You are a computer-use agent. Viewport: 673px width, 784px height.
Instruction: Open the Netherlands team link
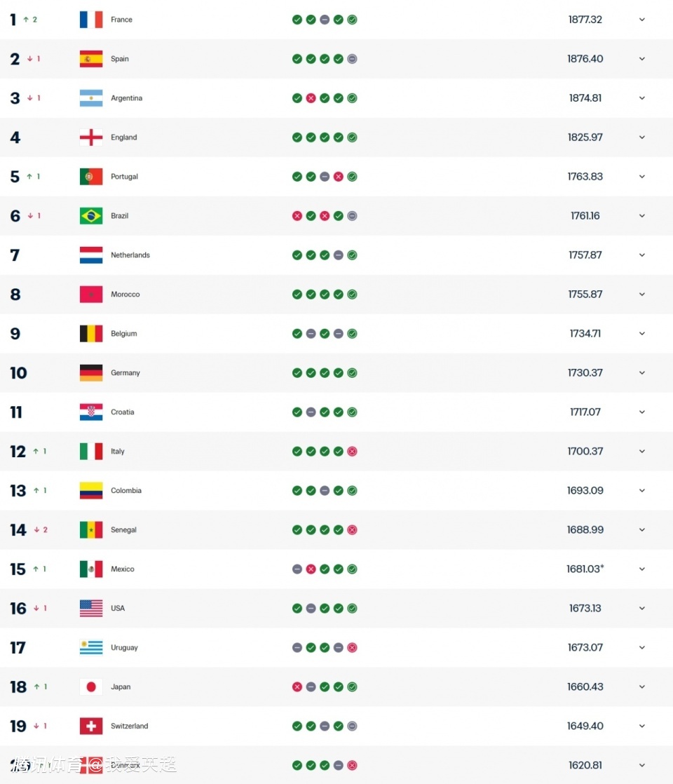pyautogui.click(x=130, y=255)
